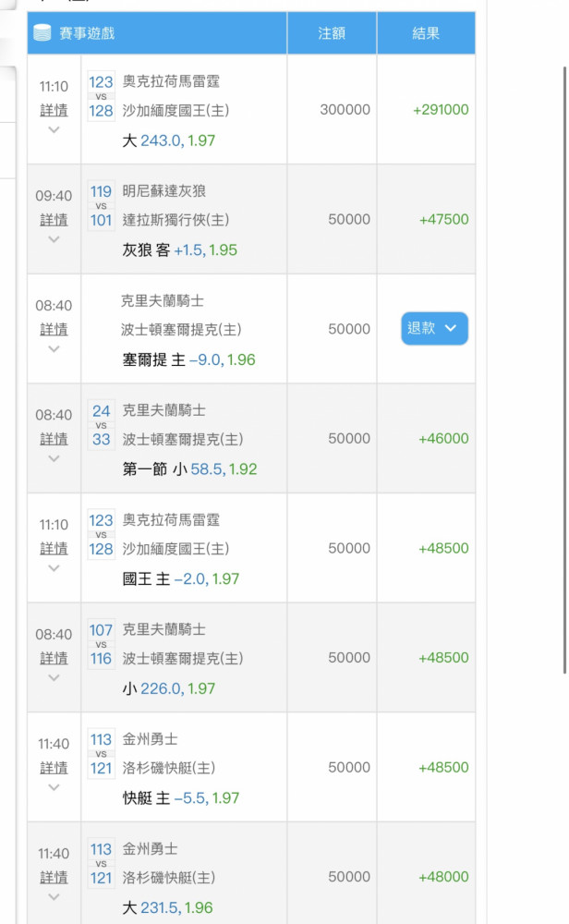Open 詳情 for the 300000 Thunder vs Kings bet
Viewport: 569px width, 924px height.
54,110
